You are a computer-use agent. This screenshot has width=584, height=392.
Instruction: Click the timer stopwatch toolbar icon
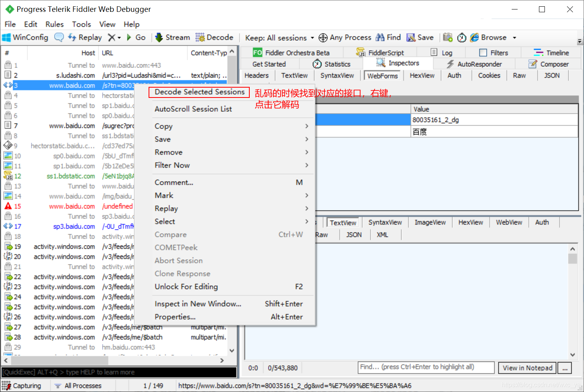(x=462, y=38)
